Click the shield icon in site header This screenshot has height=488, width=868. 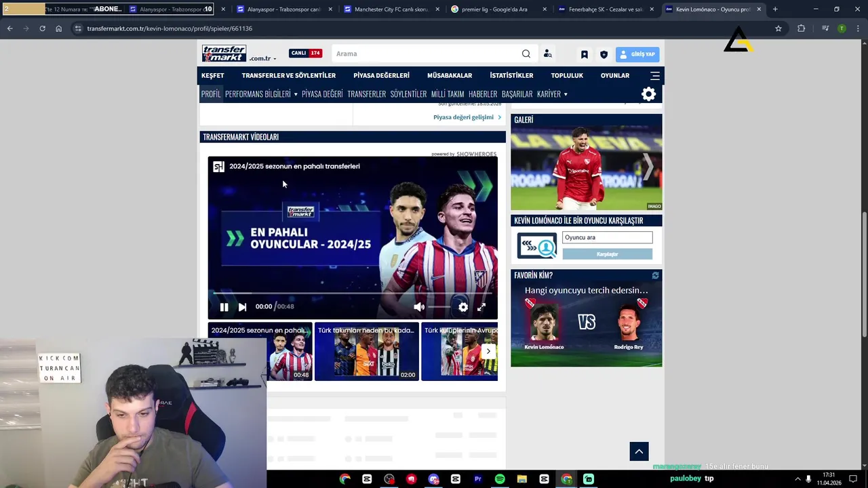pos(604,54)
